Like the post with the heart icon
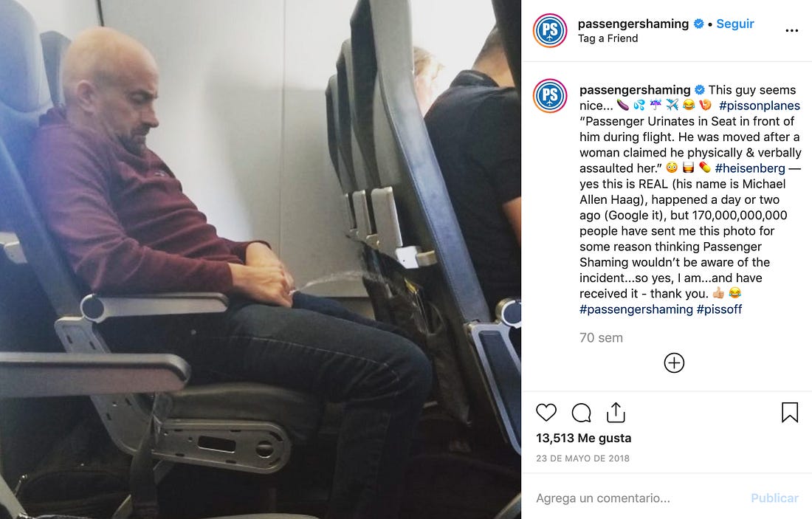812x519 pixels. click(546, 412)
